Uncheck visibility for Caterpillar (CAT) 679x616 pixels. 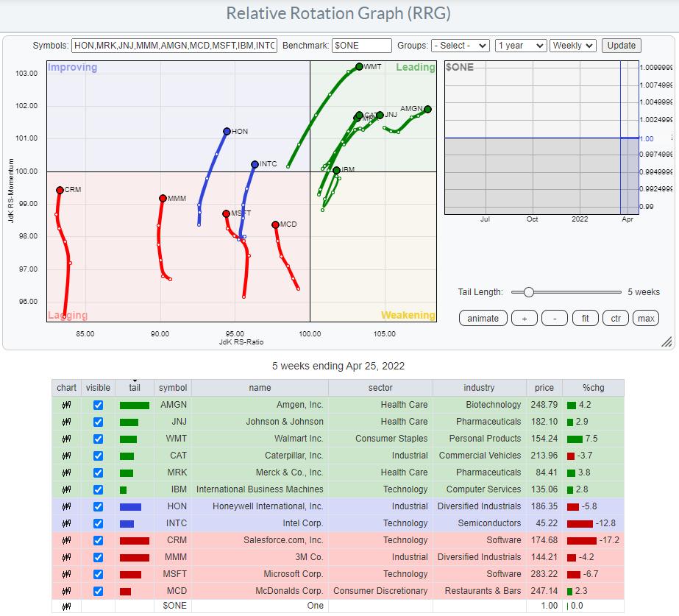coord(98,456)
